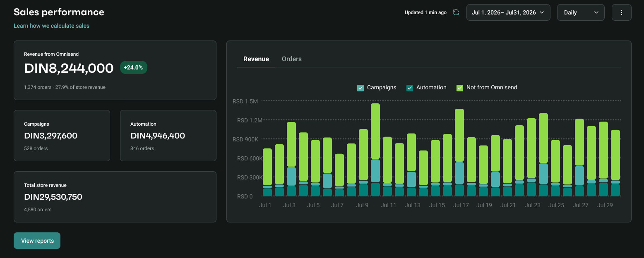This screenshot has width=644, height=258.
Task: Disable the Not from Omnisend checkbox
Action: [x=460, y=88]
